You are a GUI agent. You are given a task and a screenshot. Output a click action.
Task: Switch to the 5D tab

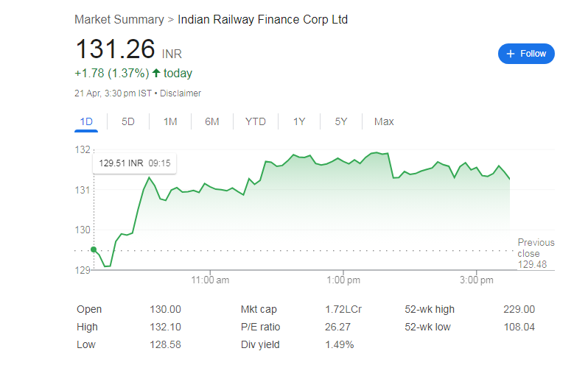[x=128, y=121]
